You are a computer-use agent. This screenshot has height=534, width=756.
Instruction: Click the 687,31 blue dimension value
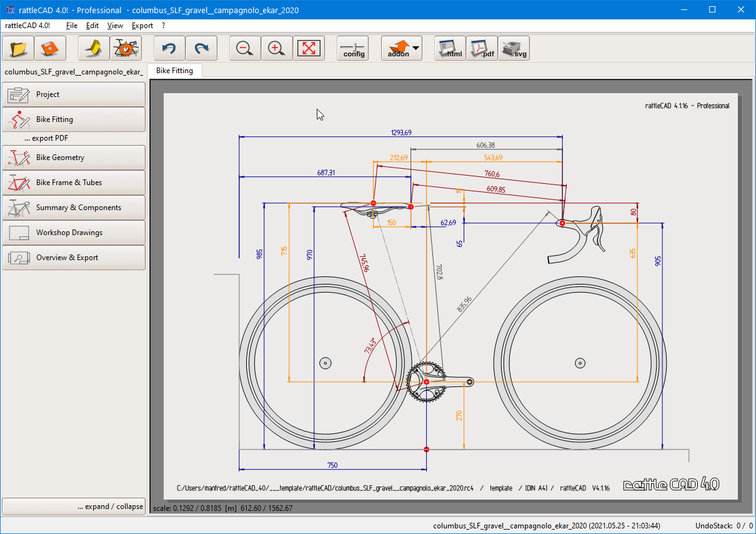pyautogui.click(x=325, y=173)
